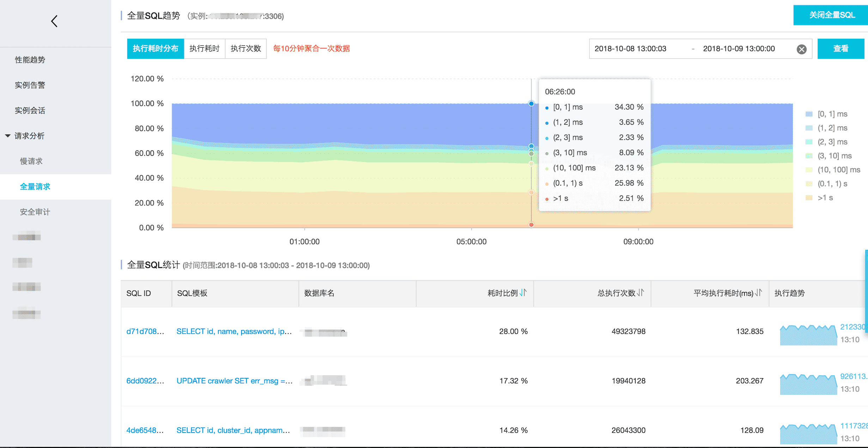Switch to the 执行次数 tab

245,49
